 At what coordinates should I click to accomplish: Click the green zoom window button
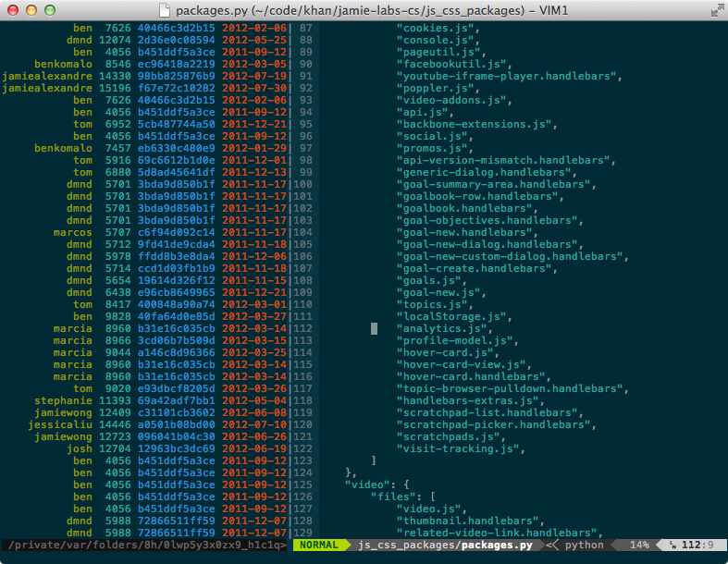(x=50, y=10)
